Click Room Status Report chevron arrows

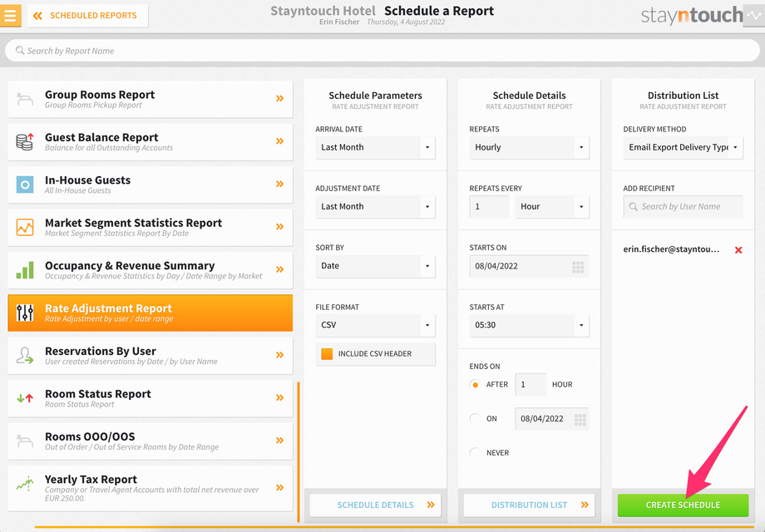click(279, 397)
